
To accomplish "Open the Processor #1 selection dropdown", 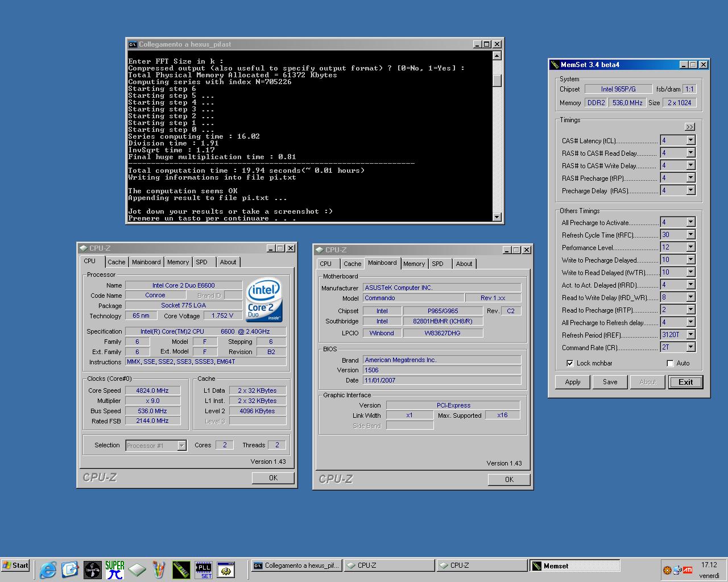I will [181, 446].
